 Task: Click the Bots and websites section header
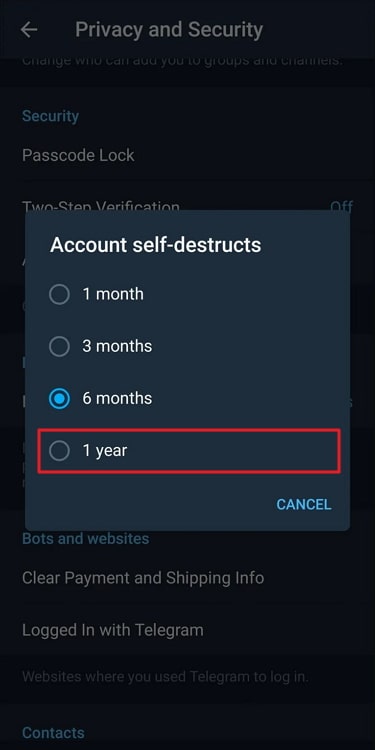86,539
